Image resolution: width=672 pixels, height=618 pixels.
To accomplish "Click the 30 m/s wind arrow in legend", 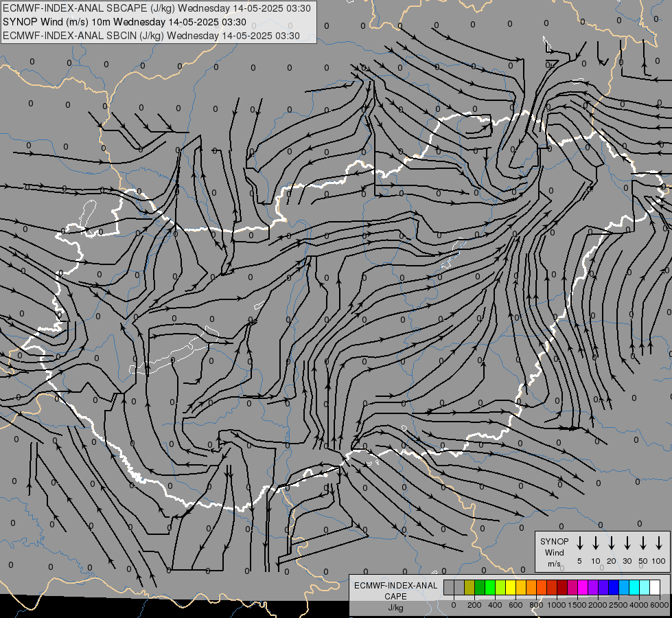I will click(627, 543).
